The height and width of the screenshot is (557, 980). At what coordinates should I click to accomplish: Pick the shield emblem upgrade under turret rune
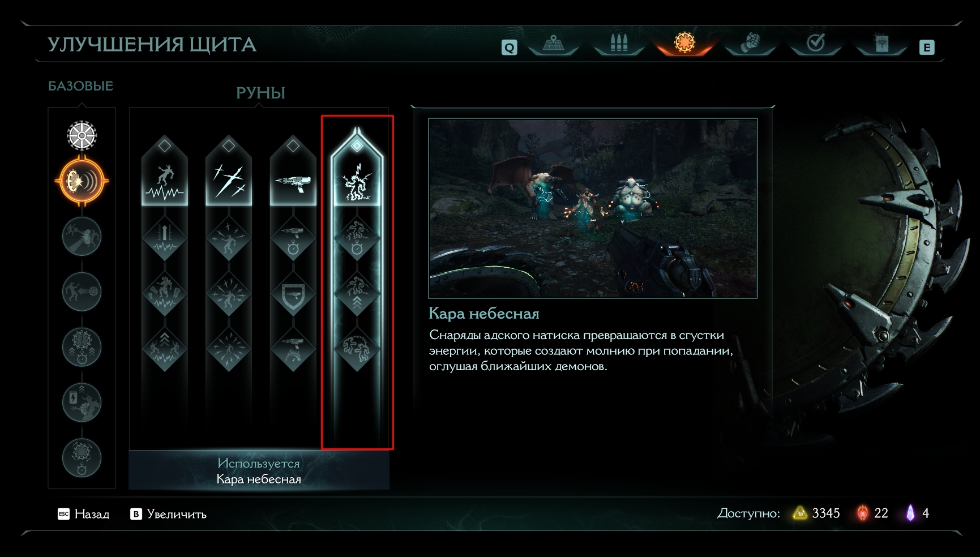coord(293,294)
